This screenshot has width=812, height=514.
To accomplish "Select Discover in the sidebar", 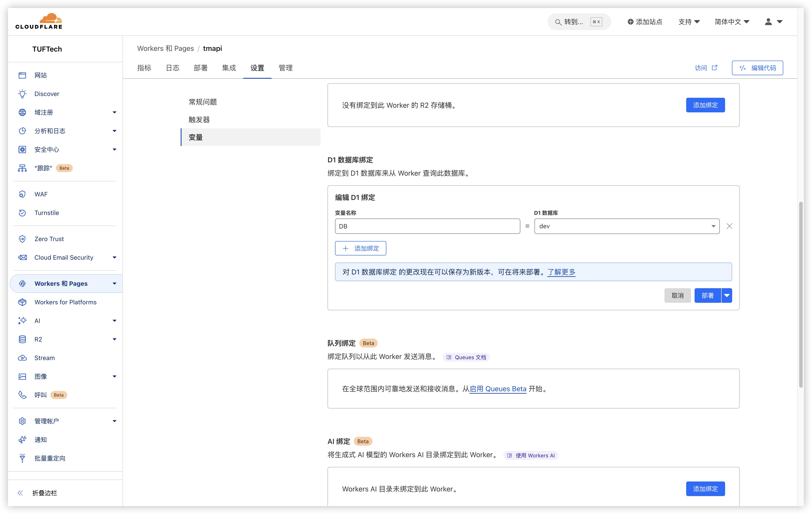I will 46,93.
